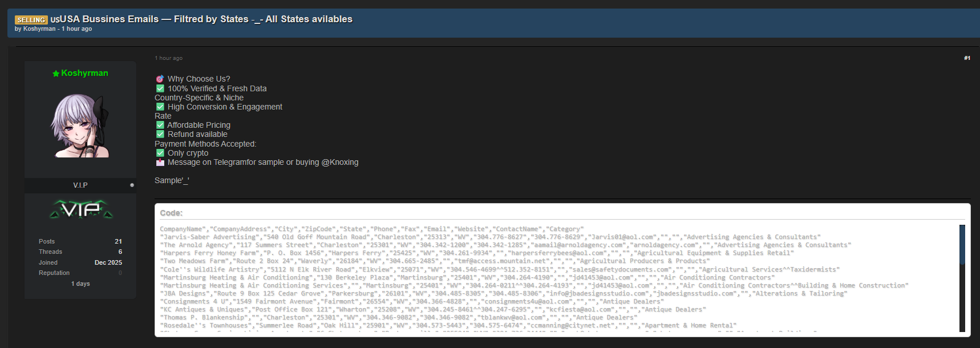This screenshot has width=980, height=348.
Task: Click the @Knoxing Telegram handle text
Action: (340, 163)
